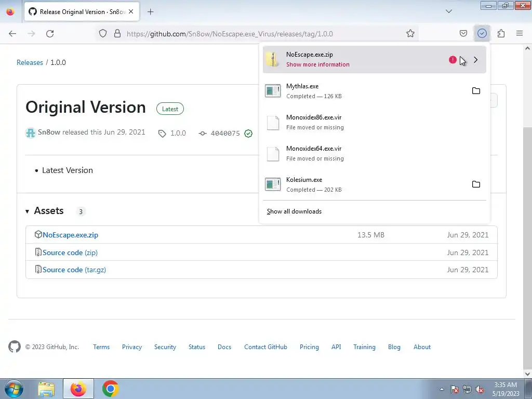This screenshot has width=532, height=399.
Task: Open Terms footer link
Action: point(101,347)
